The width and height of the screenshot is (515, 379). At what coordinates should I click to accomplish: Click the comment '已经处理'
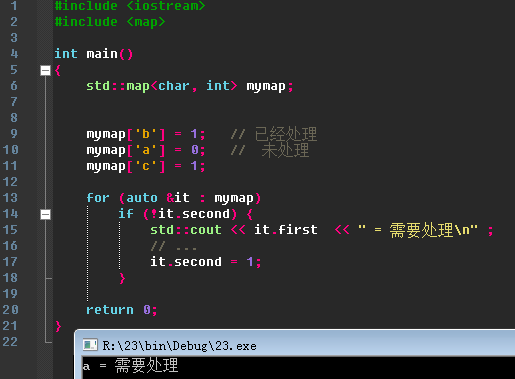click(286, 134)
